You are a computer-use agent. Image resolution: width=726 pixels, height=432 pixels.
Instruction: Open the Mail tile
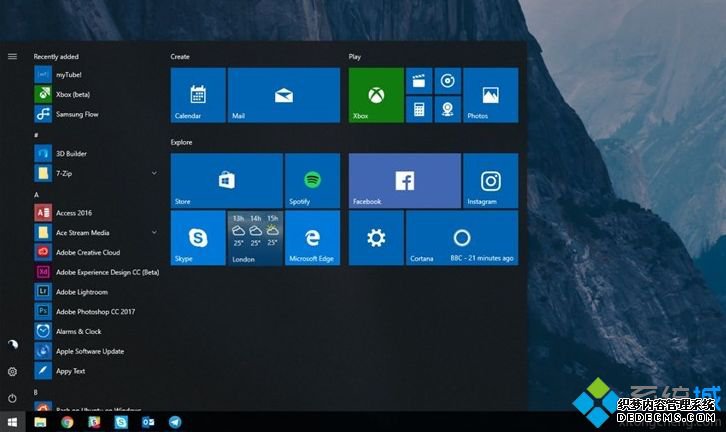tap(284, 95)
